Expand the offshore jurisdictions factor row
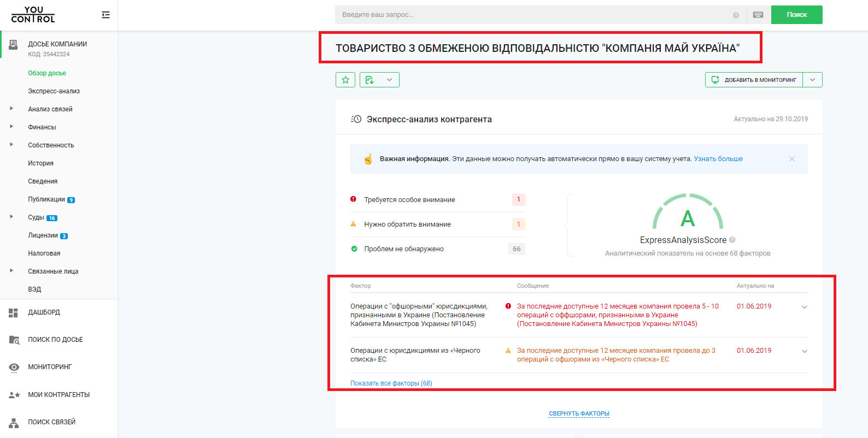868x438 pixels. [804, 307]
